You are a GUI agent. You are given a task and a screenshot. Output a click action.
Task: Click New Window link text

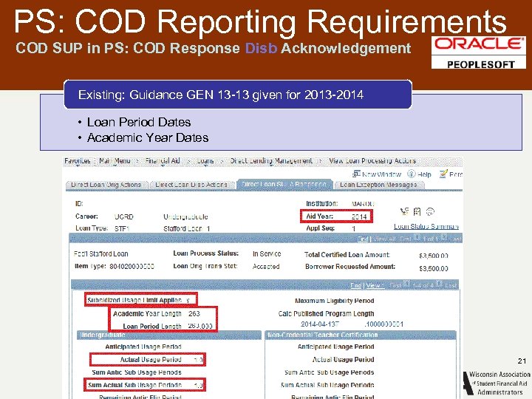(381, 174)
